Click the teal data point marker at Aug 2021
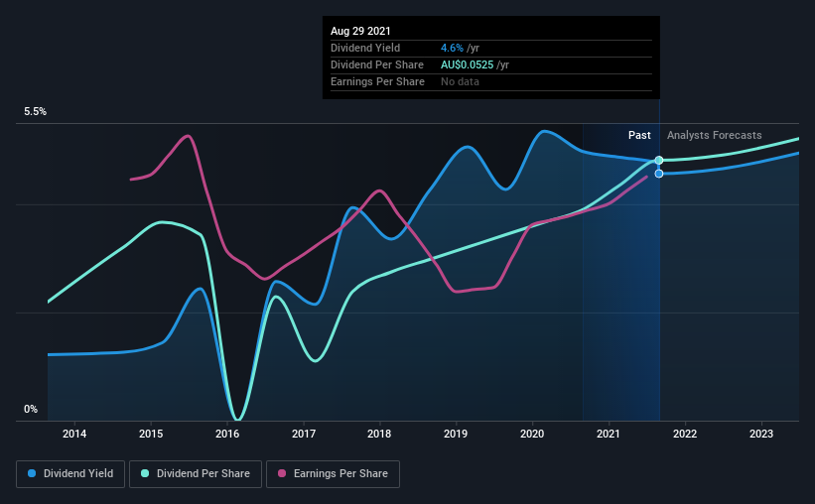The height and width of the screenshot is (504, 815). [x=659, y=160]
